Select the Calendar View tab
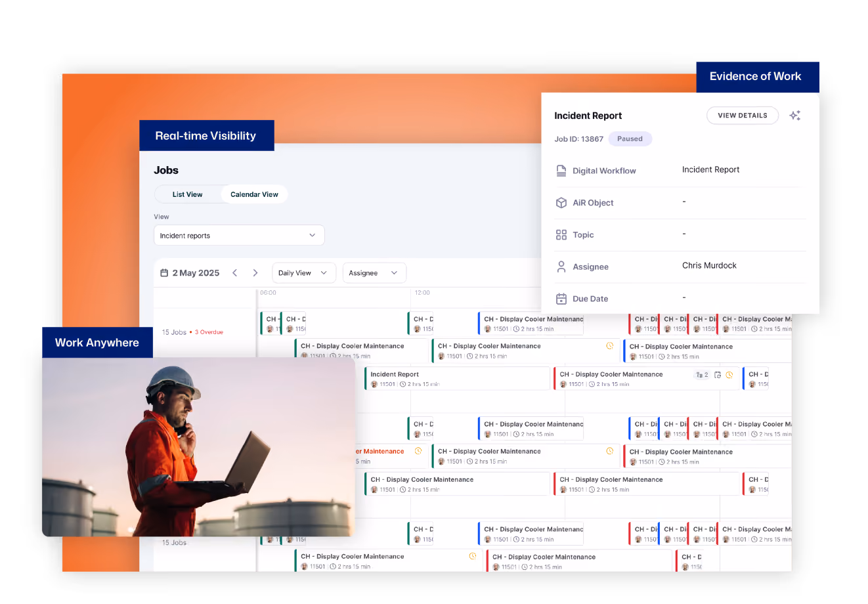This screenshot has height=604, width=868. pos(254,194)
